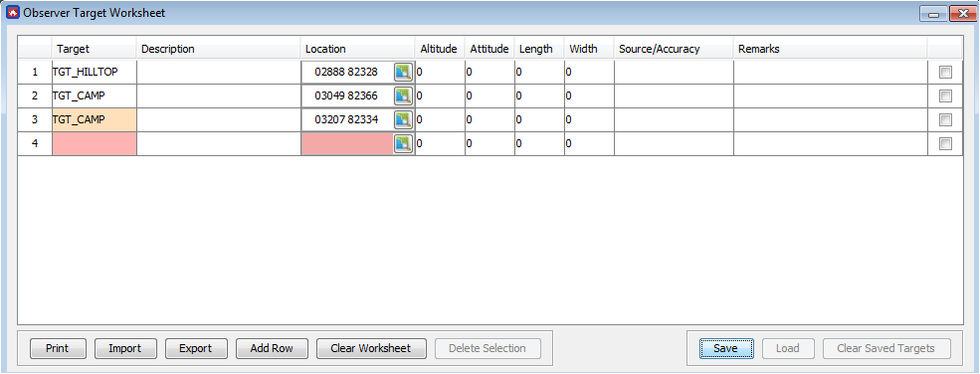Click the Export button

click(196, 348)
